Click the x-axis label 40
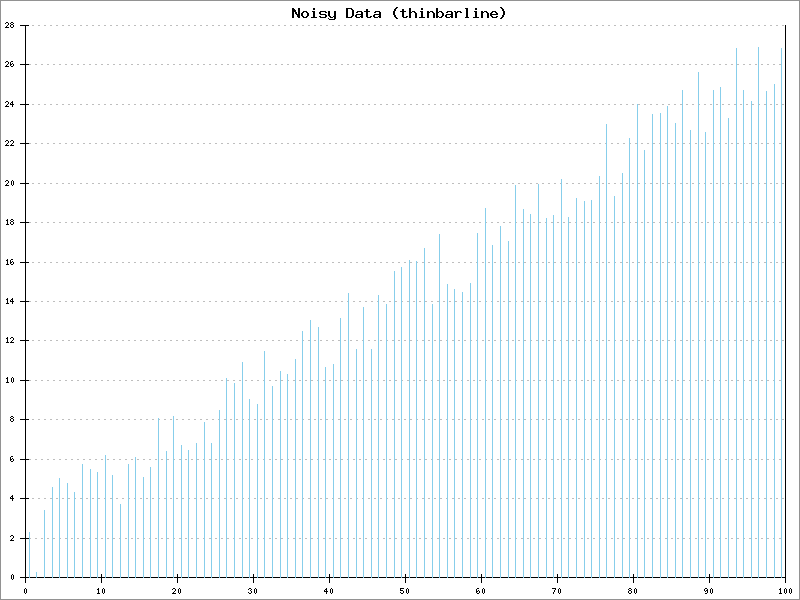 click(329, 591)
